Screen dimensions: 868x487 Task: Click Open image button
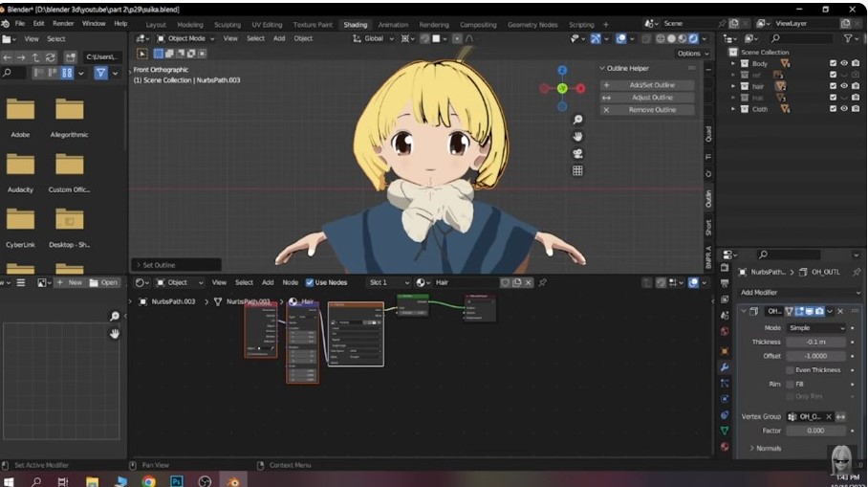103,282
